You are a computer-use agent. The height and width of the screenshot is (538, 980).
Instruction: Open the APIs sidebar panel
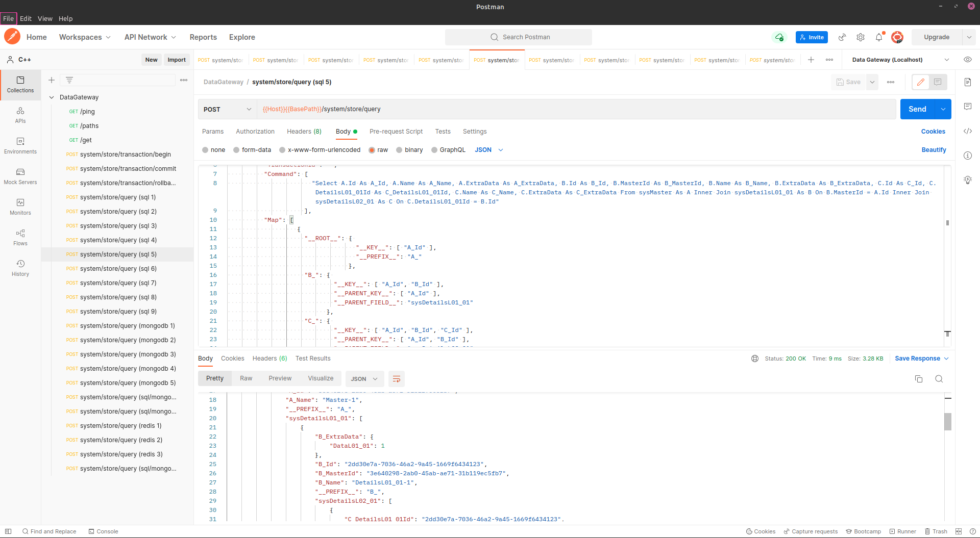(x=20, y=115)
